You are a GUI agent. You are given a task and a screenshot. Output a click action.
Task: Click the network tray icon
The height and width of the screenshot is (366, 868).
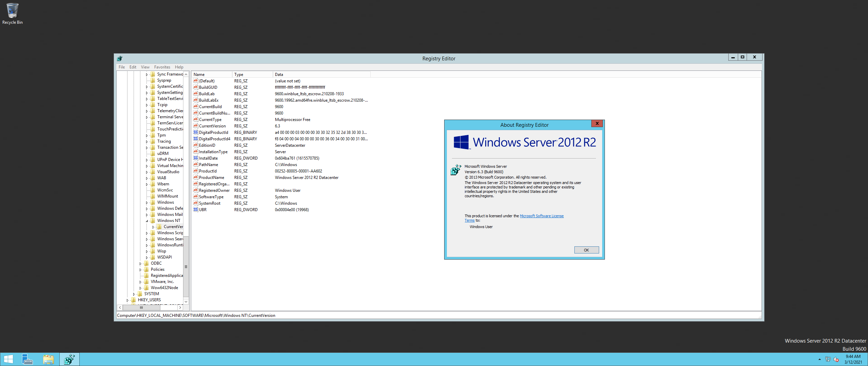point(828,360)
